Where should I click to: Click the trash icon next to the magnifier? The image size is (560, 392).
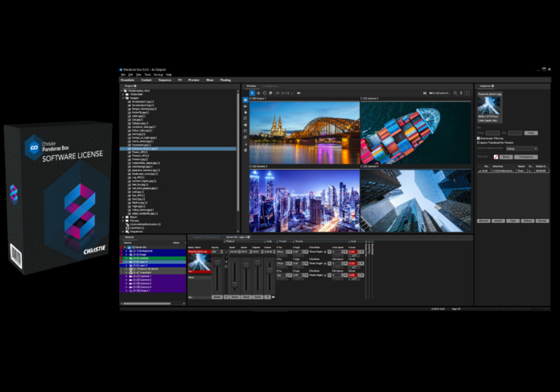click(x=461, y=93)
